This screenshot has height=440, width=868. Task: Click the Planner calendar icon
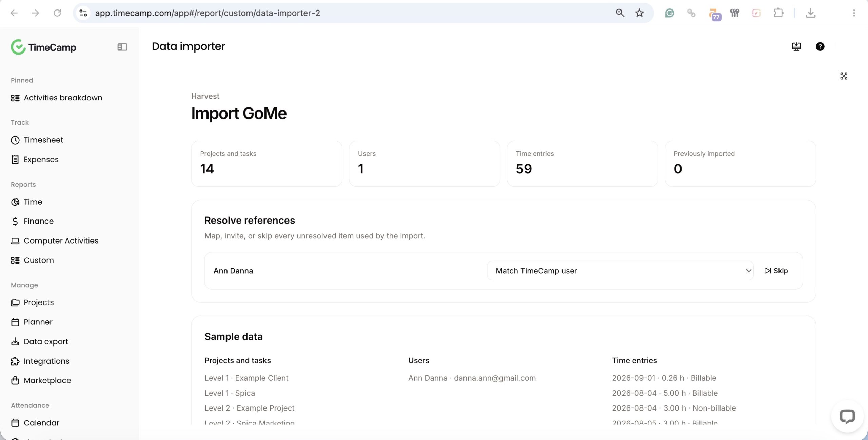pos(15,322)
